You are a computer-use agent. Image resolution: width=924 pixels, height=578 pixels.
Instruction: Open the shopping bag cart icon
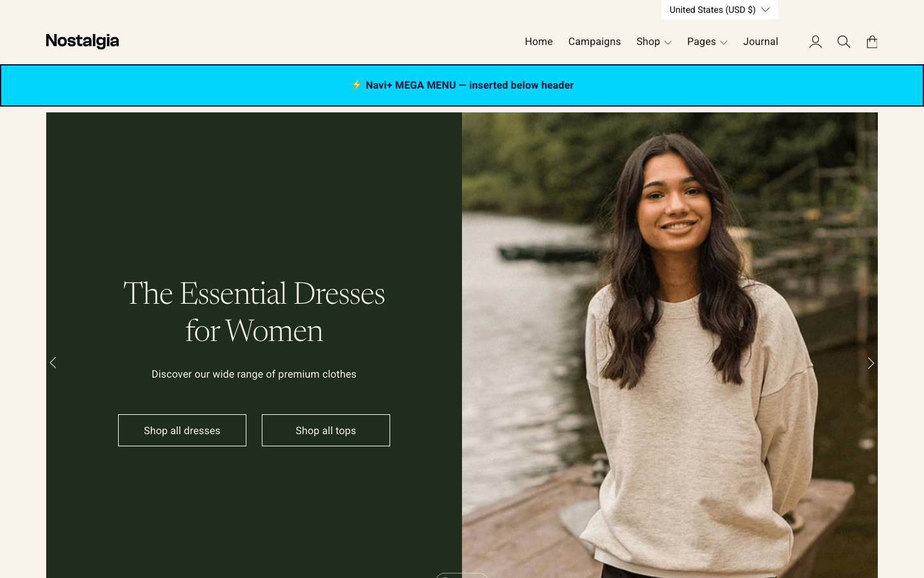(871, 42)
